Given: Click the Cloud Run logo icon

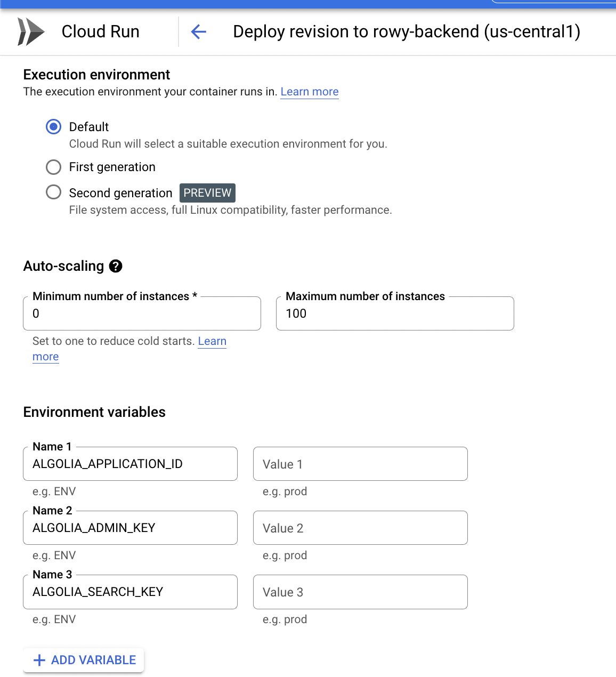Looking at the screenshot, I should 31,31.
